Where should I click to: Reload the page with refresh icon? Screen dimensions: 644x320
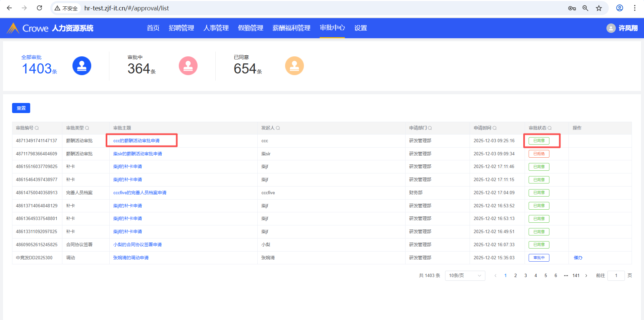39,8
